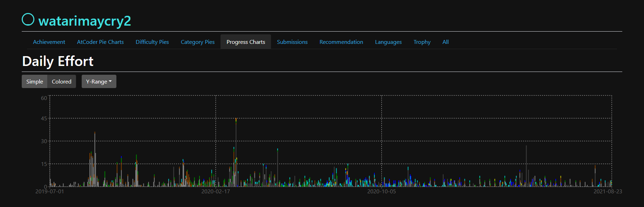
Task: Click the 2020-02-17 axis date label
Action: point(216,192)
